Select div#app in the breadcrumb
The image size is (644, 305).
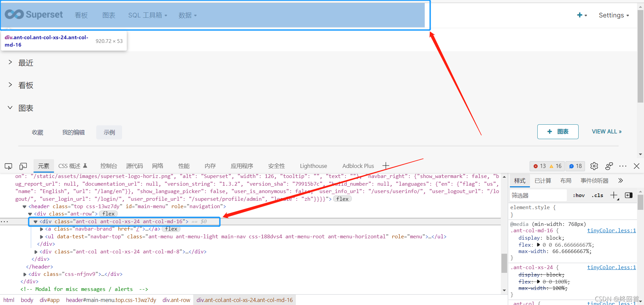coord(50,300)
